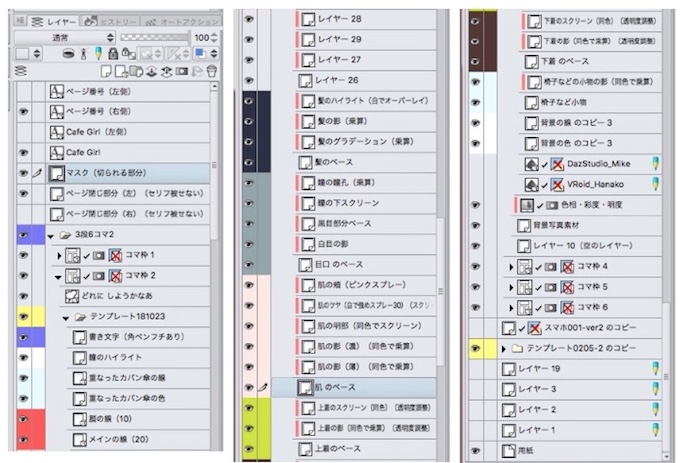Click the left panel scrollbar up arrow
Screen dimensions: 694x463
215,87
